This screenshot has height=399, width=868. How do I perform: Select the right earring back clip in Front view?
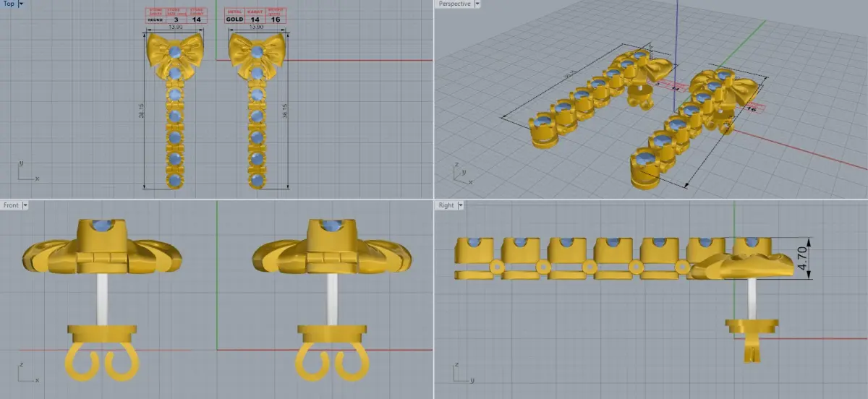tap(332, 353)
